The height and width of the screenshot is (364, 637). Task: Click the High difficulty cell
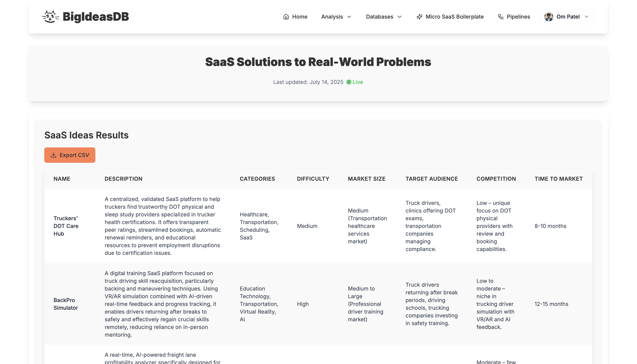[x=303, y=304]
